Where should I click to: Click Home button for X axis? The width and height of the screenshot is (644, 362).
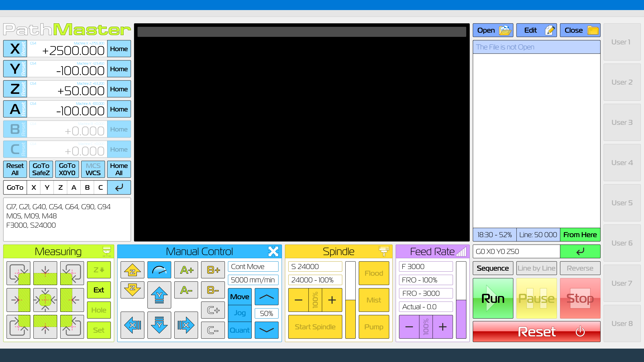pos(119,49)
